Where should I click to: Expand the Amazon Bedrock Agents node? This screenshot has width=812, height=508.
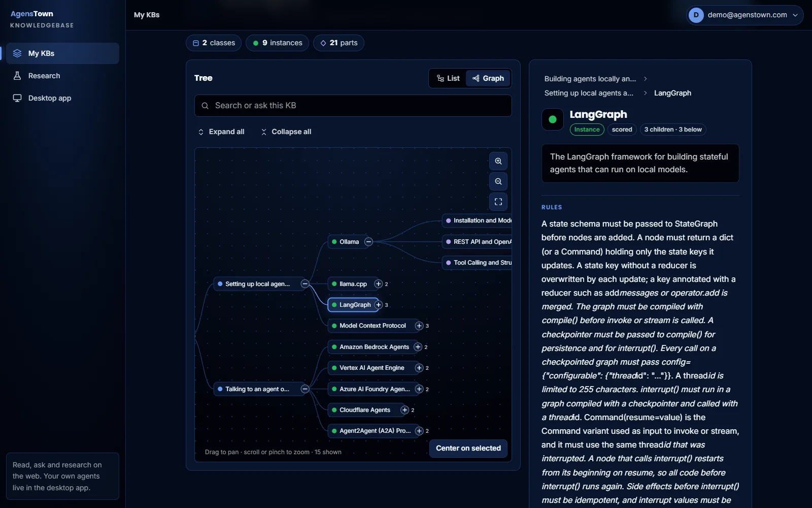tap(418, 347)
